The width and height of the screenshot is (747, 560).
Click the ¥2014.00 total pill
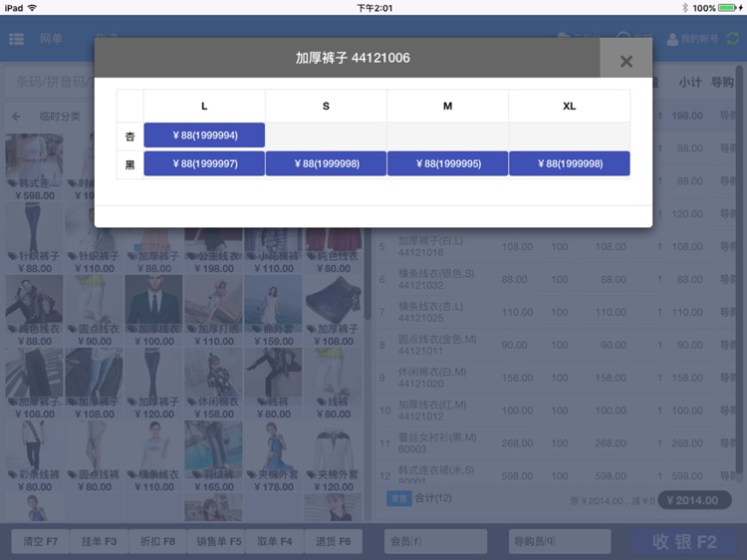pos(694,500)
